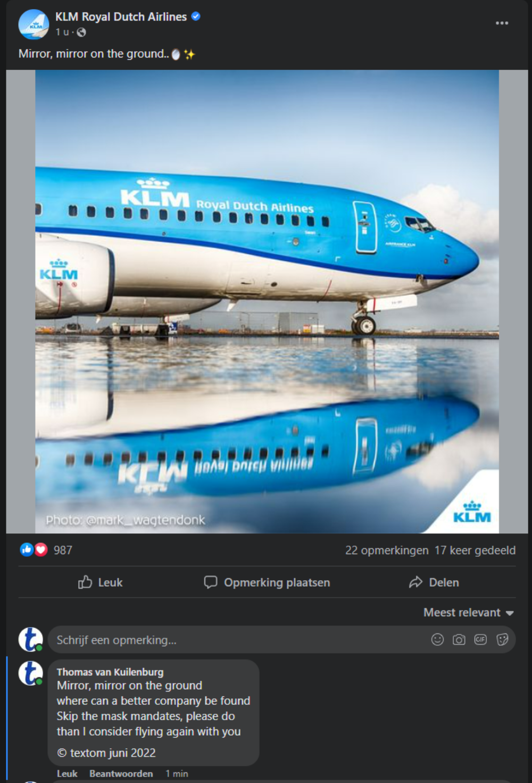Screen dimensions: 532x783
Task: Open the sticker picker icon
Action: [502, 639]
